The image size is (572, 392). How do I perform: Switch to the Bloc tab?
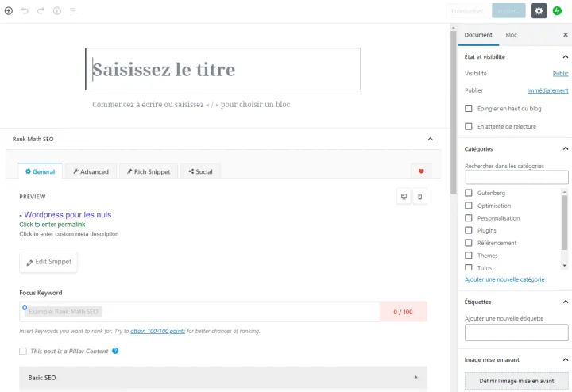[511, 35]
